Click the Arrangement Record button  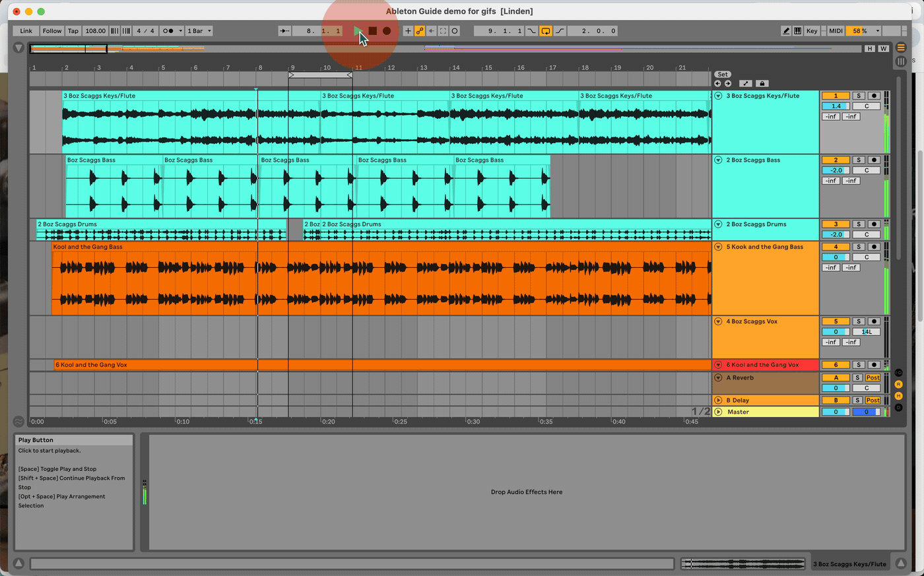tap(387, 31)
